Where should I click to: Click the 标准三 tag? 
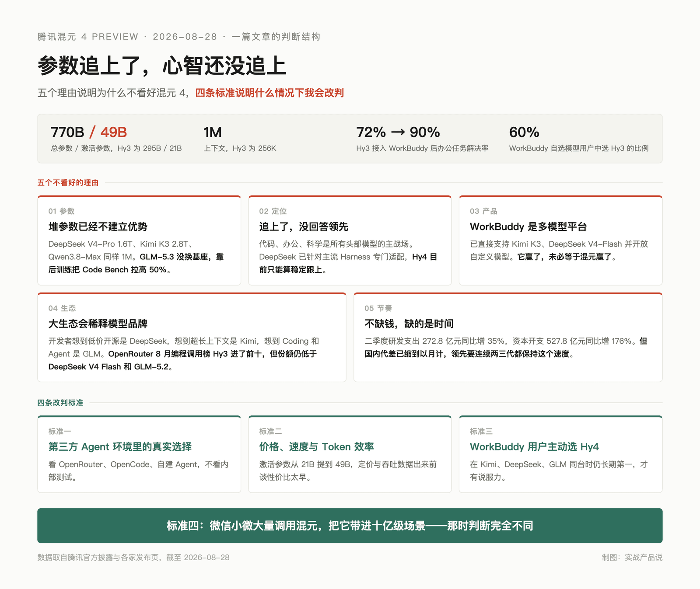481,431
